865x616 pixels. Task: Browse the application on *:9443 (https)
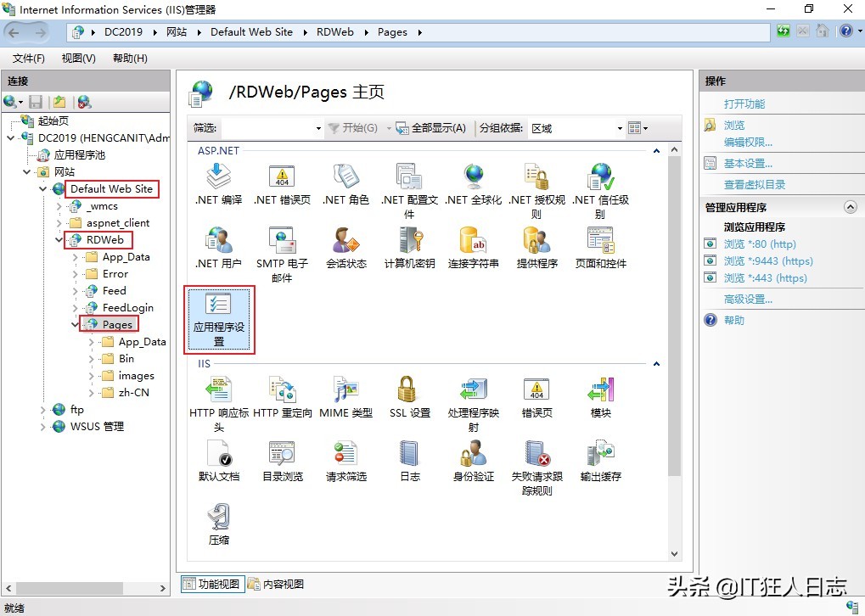click(x=768, y=261)
